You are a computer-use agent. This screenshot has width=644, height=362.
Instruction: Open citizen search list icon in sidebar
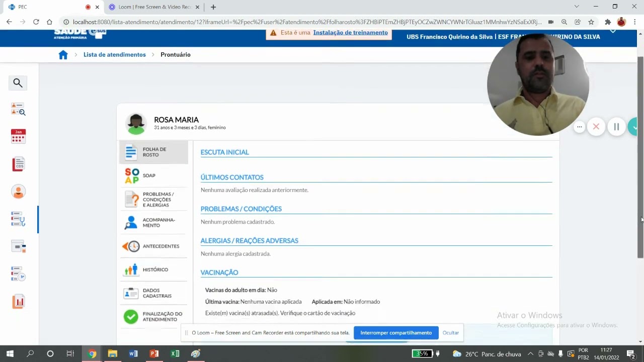click(x=18, y=110)
